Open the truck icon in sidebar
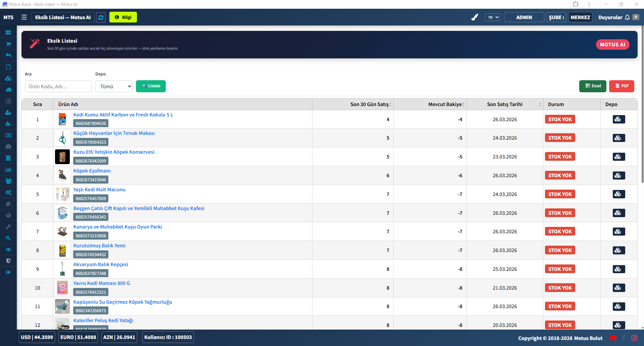This screenshot has width=644, height=346. coord(8,90)
